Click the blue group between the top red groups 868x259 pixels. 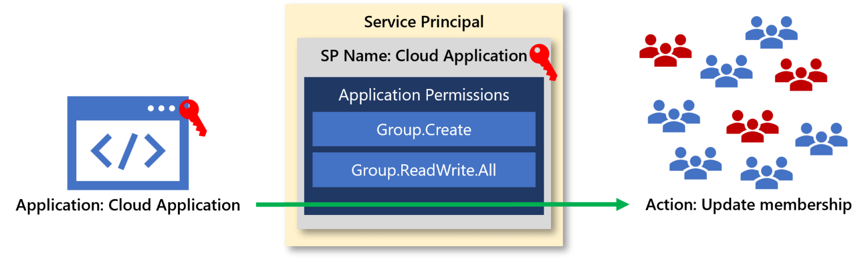pos(726,71)
